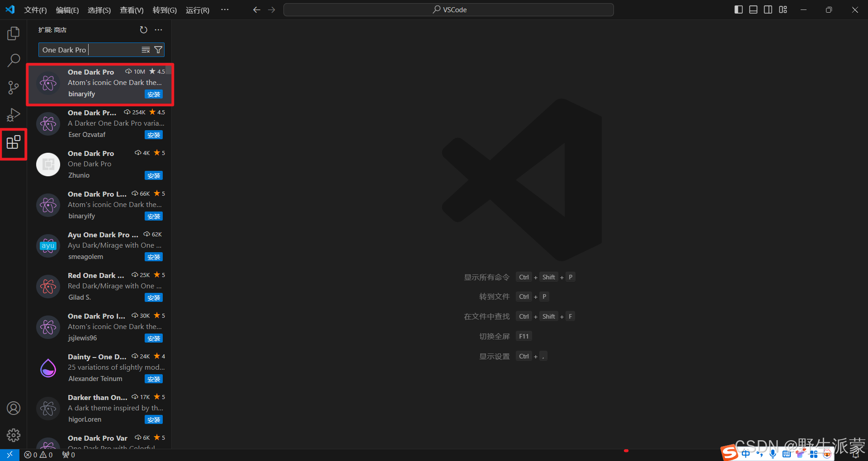Open the 运行(R) menu
868x461 pixels.
tap(198, 10)
